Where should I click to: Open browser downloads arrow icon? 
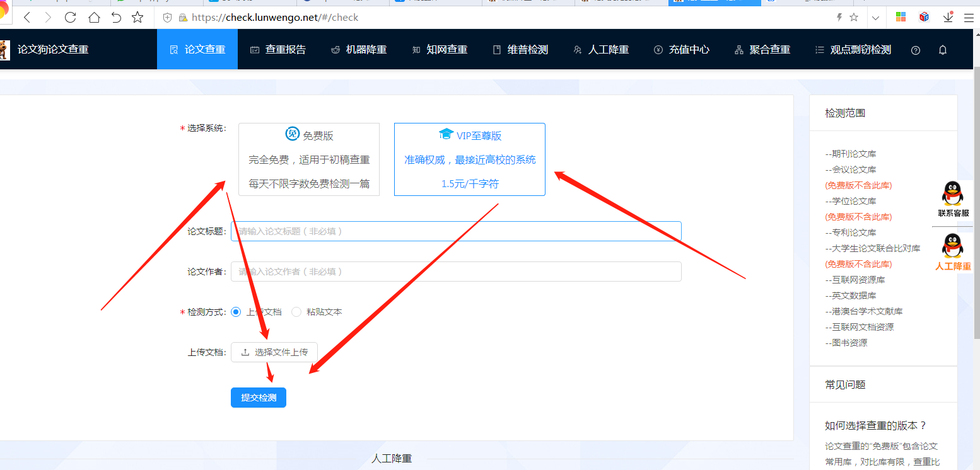[x=948, y=18]
